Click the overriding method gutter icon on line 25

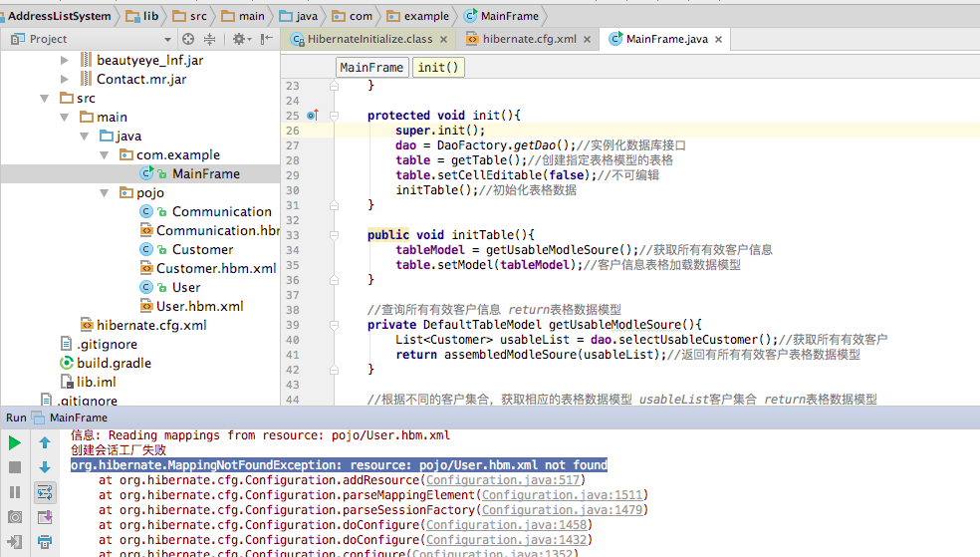(313, 115)
